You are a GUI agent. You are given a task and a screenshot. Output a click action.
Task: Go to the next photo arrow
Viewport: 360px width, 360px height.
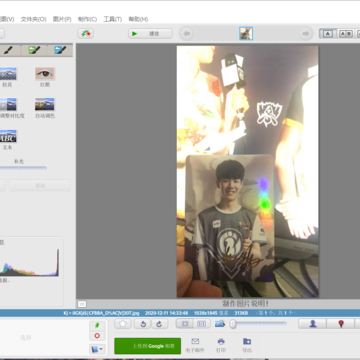305,34
